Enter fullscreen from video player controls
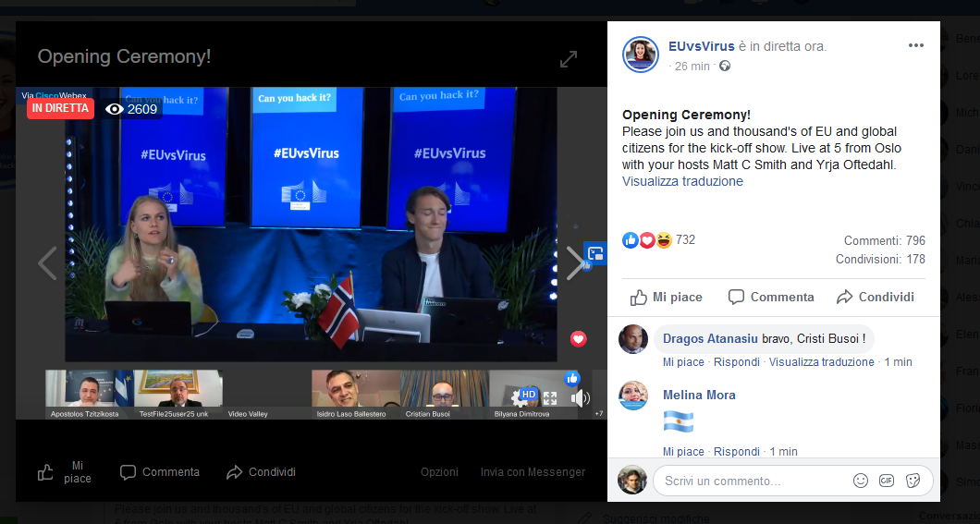 coord(550,397)
